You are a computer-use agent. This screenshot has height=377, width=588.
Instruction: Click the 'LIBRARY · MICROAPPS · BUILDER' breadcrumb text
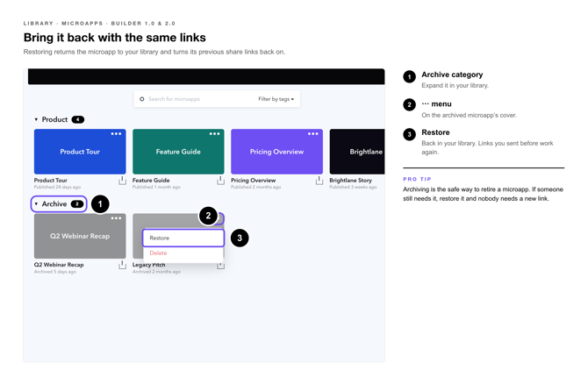point(99,24)
